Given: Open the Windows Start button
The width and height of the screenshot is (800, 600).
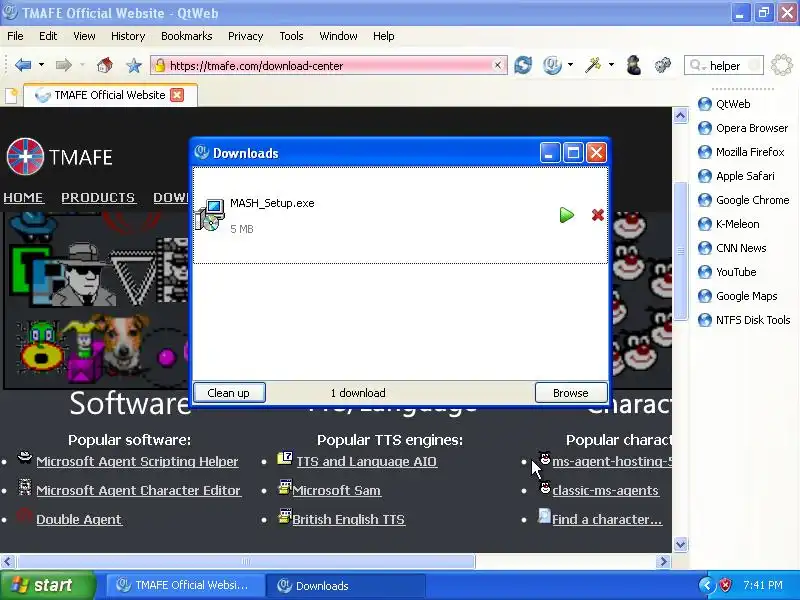Looking at the screenshot, I should 48,585.
